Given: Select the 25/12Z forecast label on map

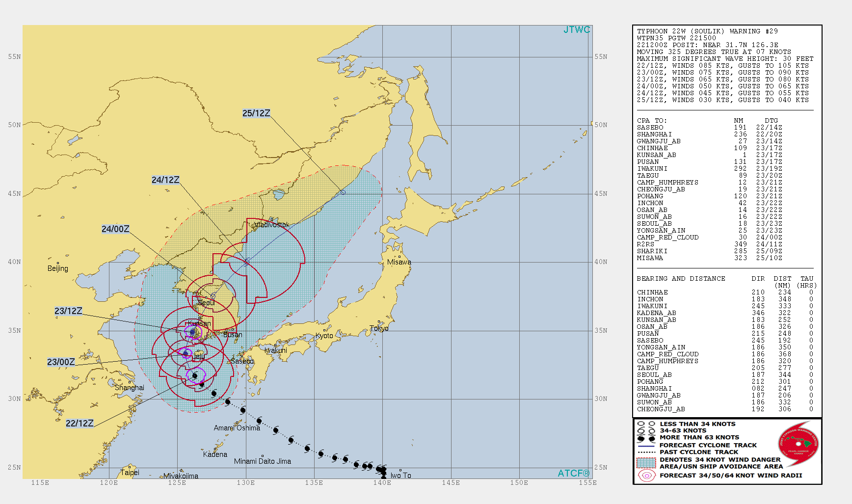Looking at the screenshot, I should 256,113.
